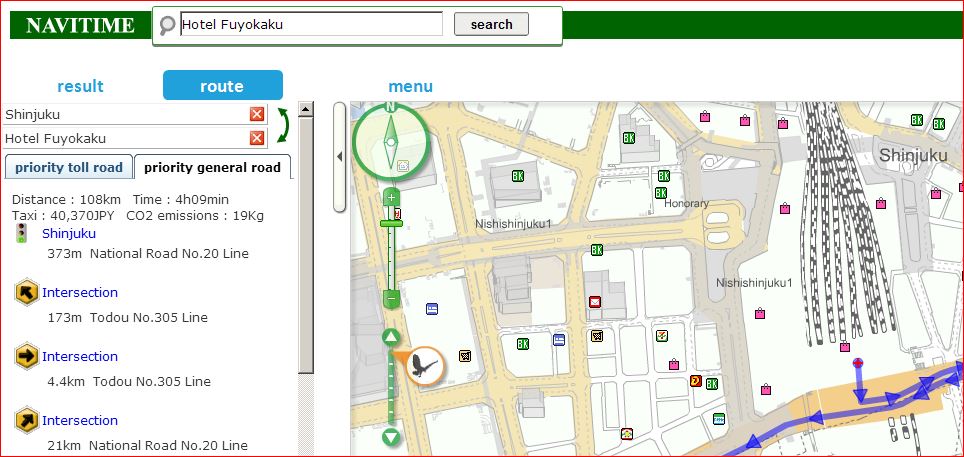Click the Hotel Fuyokaku search field

pos(310,24)
